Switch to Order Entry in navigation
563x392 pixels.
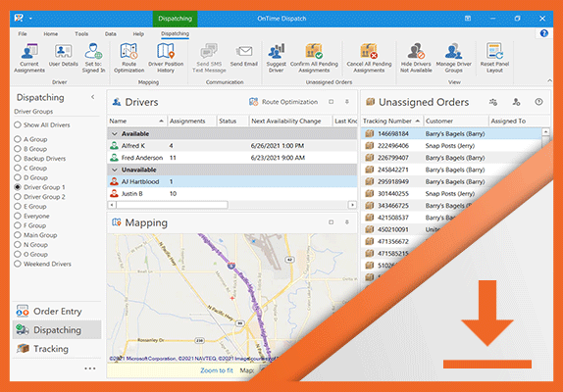click(x=57, y=311)
